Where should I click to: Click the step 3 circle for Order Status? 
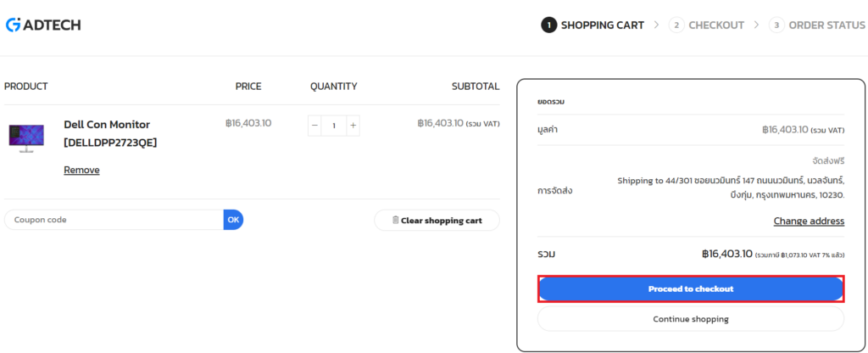[x=776, y=25]
